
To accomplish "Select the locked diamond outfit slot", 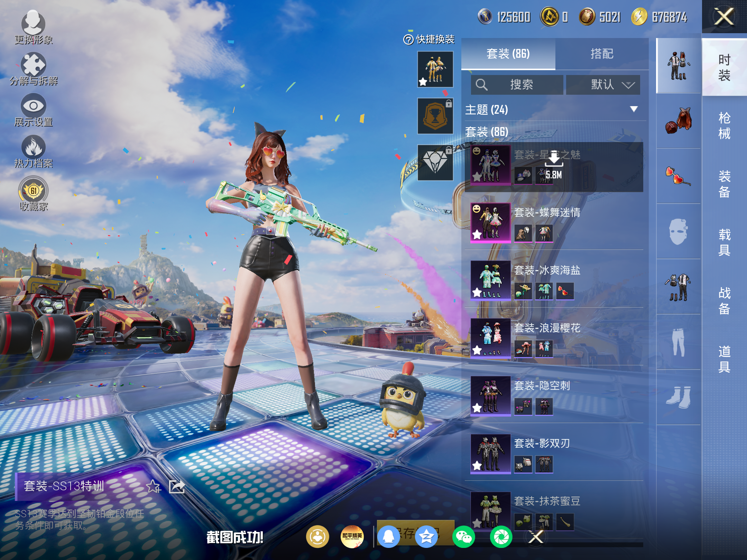I will (435, 162).
